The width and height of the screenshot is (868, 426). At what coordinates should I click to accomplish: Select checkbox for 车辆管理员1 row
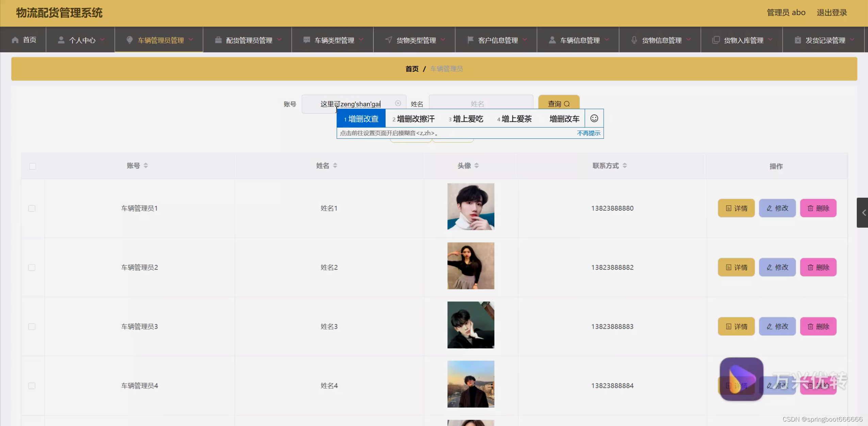pyautogui.click(x=32, y=208)
